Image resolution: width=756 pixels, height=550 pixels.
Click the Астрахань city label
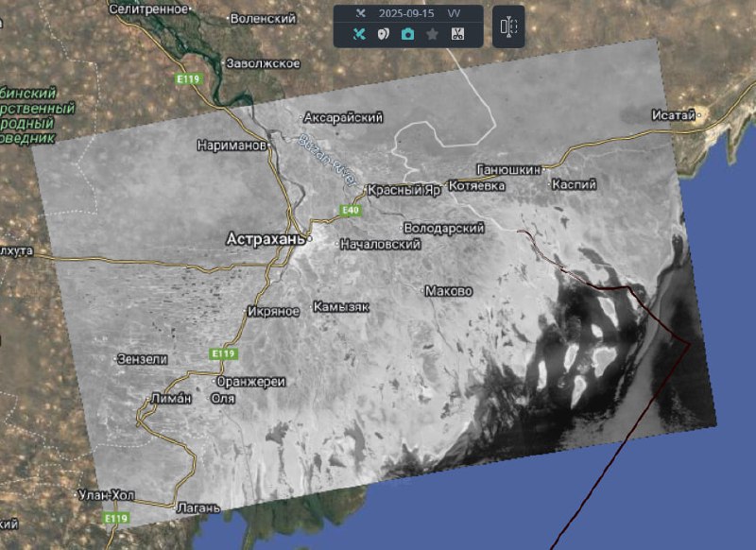[266, 240]
